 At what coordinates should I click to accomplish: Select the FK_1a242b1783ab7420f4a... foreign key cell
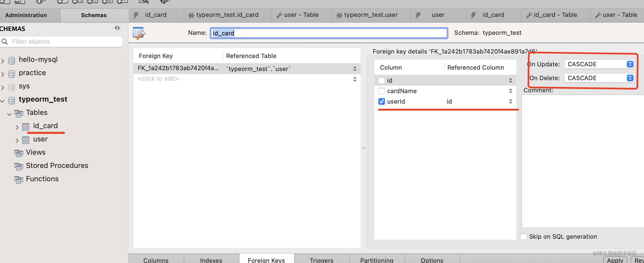click(178, 69)
